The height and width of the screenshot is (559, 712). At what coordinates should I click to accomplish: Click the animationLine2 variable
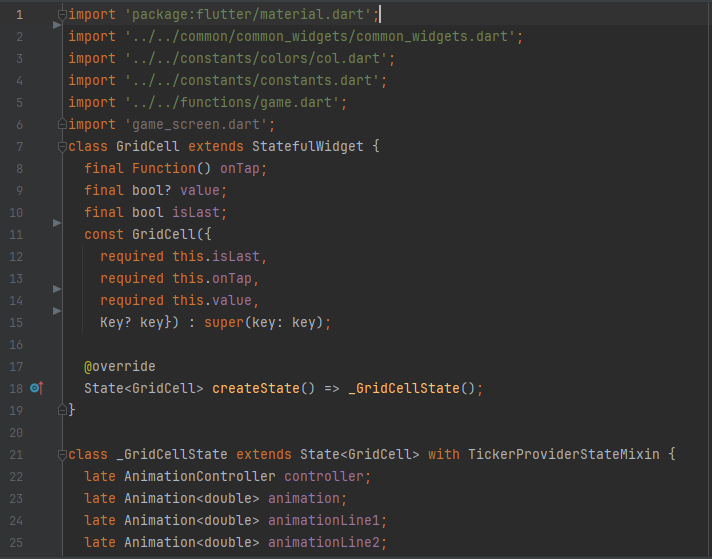(x=324, y=543)
